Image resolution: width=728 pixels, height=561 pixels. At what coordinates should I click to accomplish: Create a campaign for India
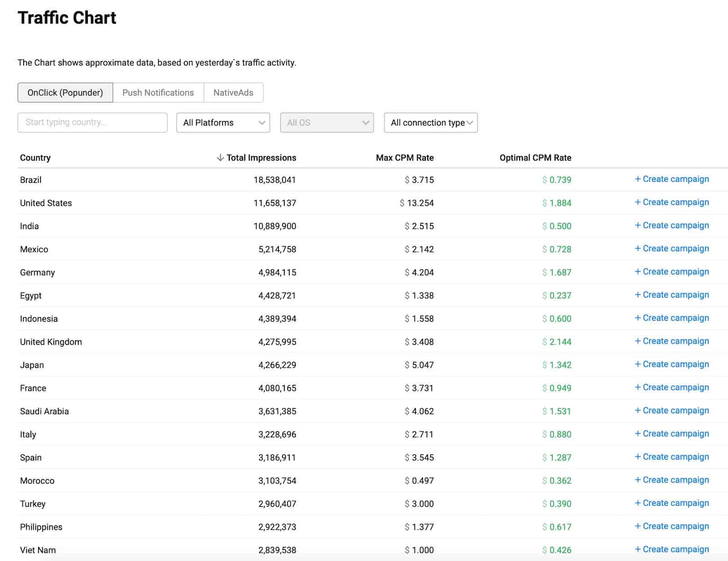tap(672, 226)
